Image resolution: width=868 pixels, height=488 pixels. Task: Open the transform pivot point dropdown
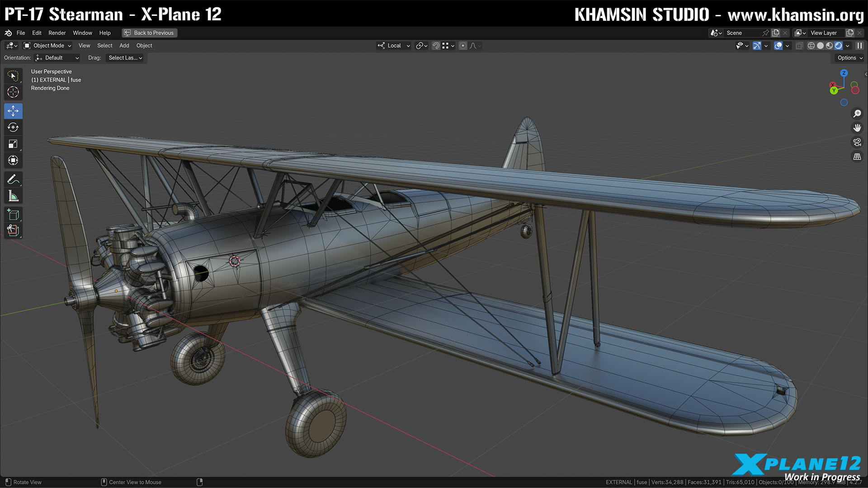click(x=421, y=45)
